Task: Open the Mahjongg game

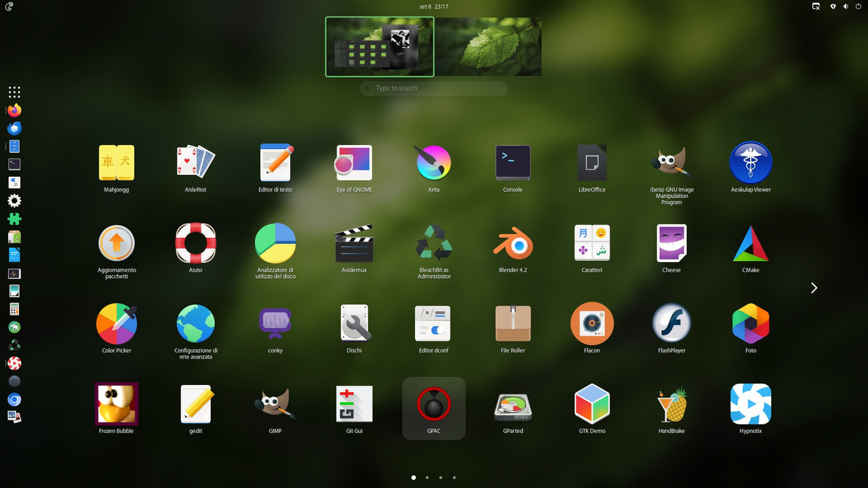Action: pos(117,163)
